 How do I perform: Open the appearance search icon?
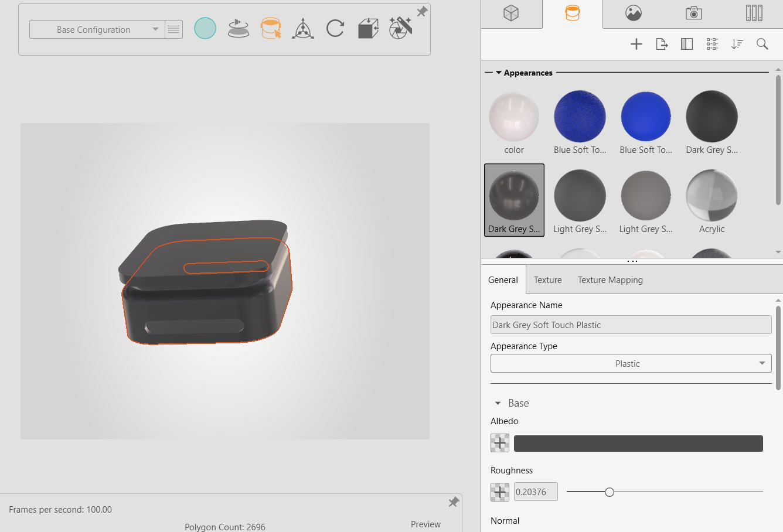click(x=762, y=44)
